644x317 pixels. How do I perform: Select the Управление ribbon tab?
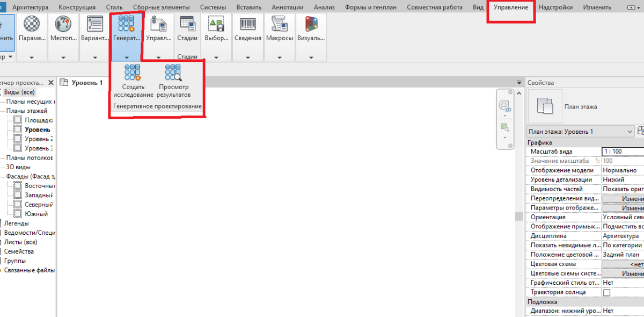click(x=511, y=8)
